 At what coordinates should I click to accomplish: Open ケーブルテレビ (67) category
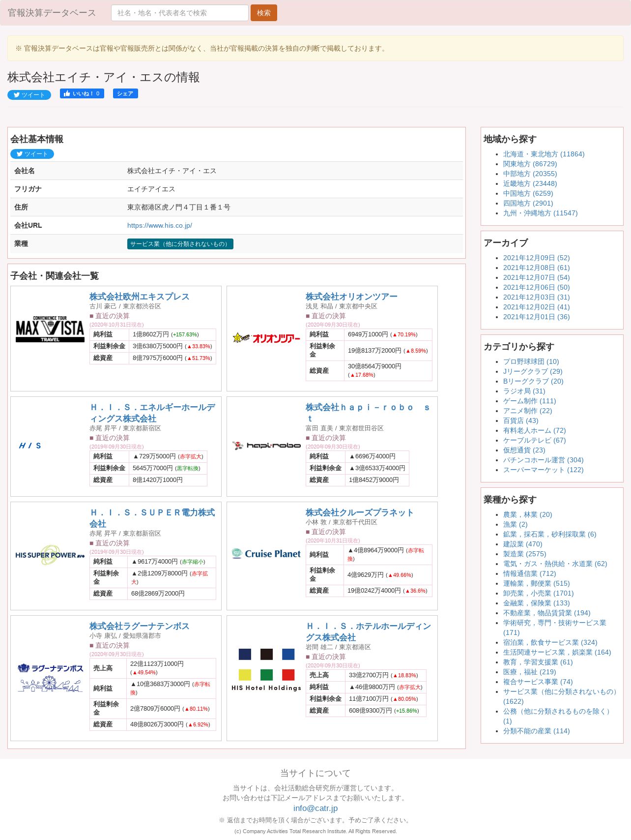click(x=534, y=440)
